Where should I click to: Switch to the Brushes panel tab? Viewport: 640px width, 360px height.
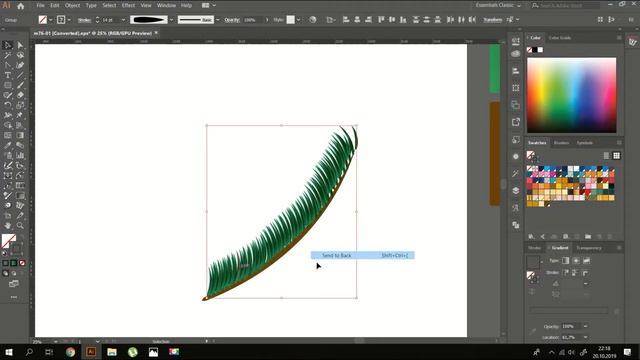click(561, 143)
